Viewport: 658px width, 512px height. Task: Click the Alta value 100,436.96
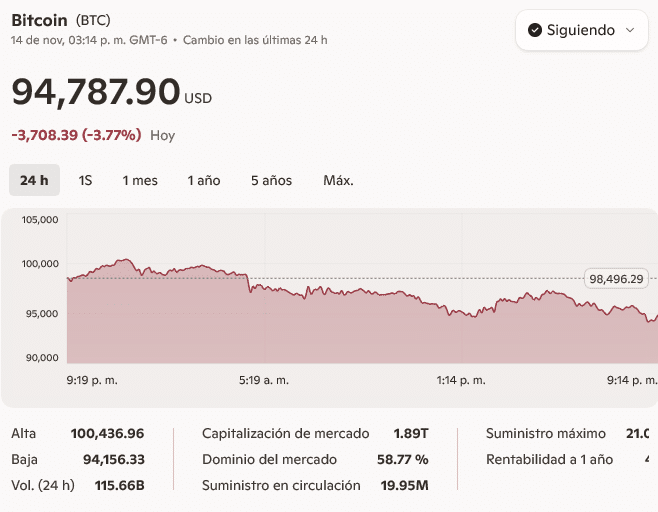coord(107,434)
